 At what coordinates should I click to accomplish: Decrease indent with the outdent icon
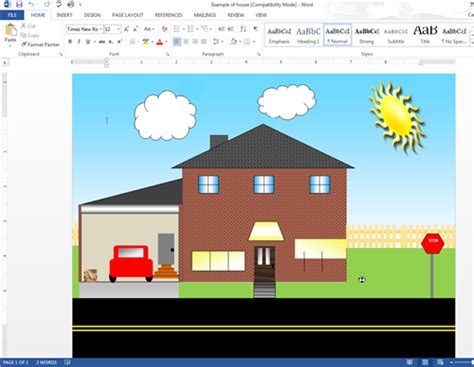(221, 29)
